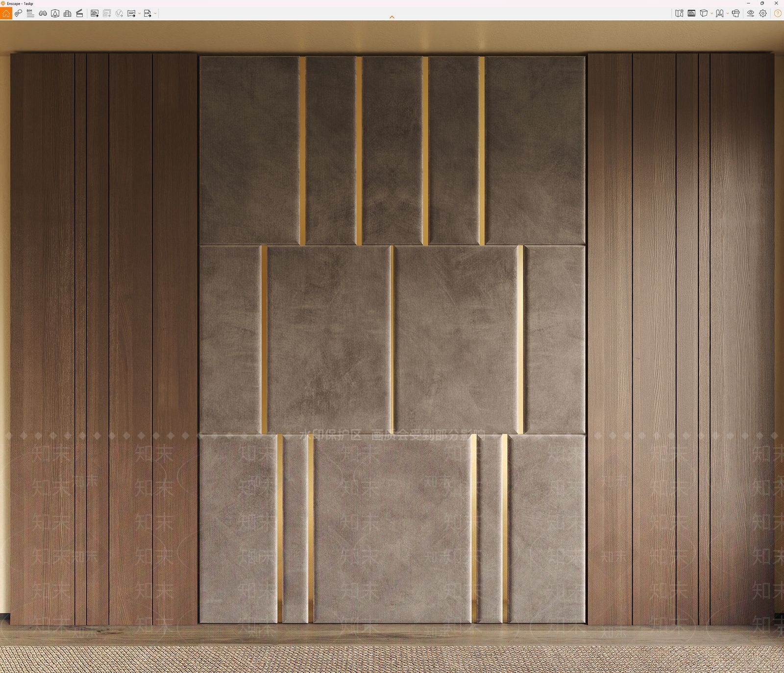Click the screenshot export icon

95,14
